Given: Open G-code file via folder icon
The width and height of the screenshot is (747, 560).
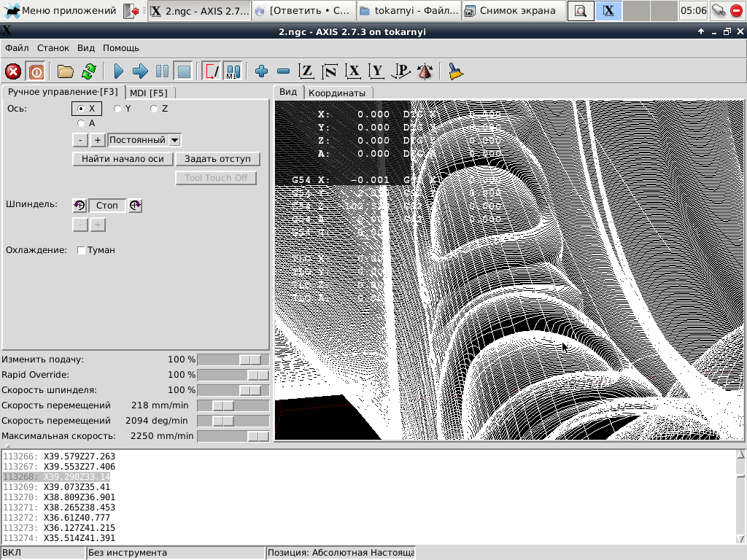Looking at the screenshot, I should tap(66, 71).
